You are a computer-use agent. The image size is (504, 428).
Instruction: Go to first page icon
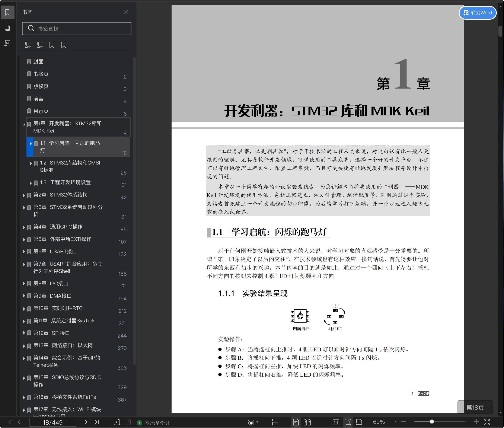tap(9, 422)
